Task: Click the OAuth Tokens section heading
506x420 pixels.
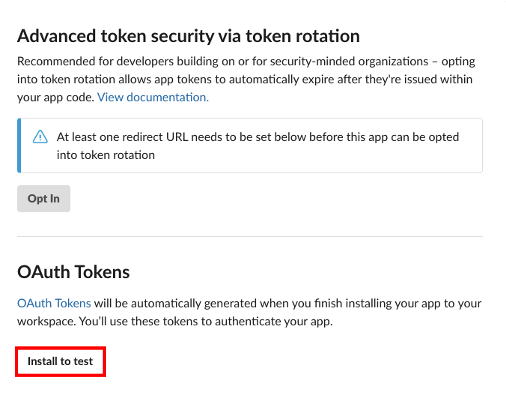Action: point(73,272)
